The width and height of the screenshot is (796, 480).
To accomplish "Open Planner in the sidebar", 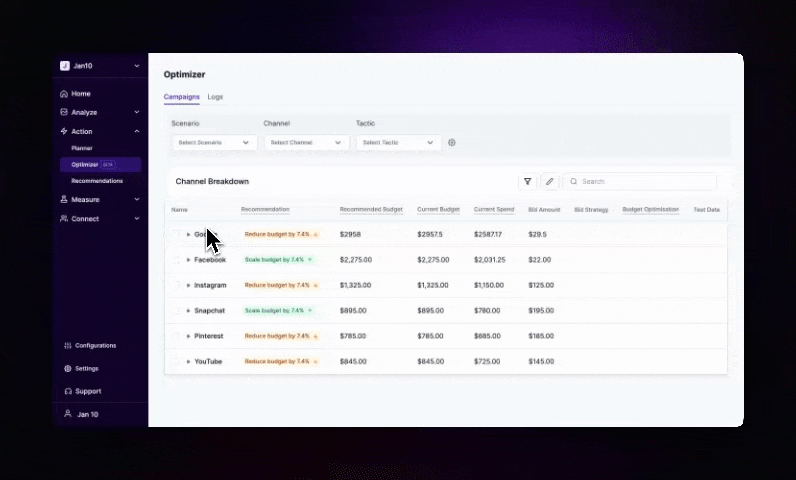I will 82,148.
